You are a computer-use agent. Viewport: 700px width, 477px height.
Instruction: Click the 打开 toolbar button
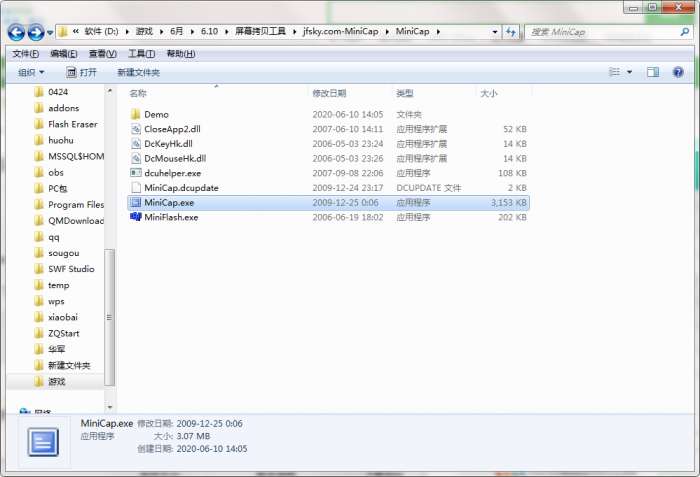[81, 72]
